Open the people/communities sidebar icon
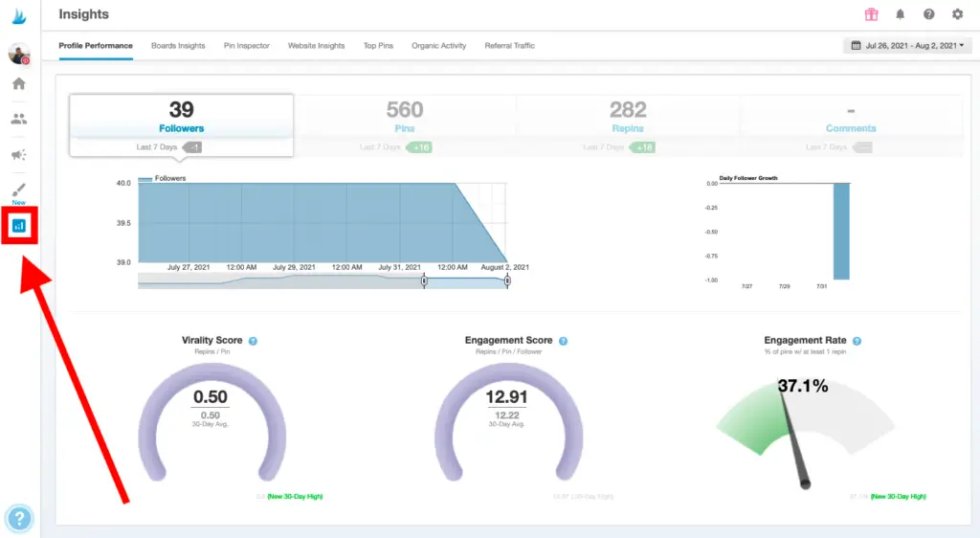This screenshot has width=980, height=538. click(19, 119)
